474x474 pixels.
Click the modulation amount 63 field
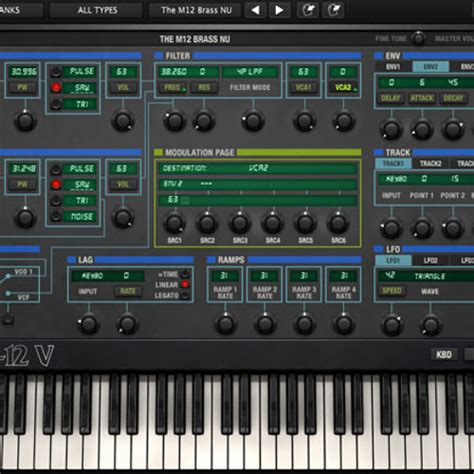pos(257,200)
